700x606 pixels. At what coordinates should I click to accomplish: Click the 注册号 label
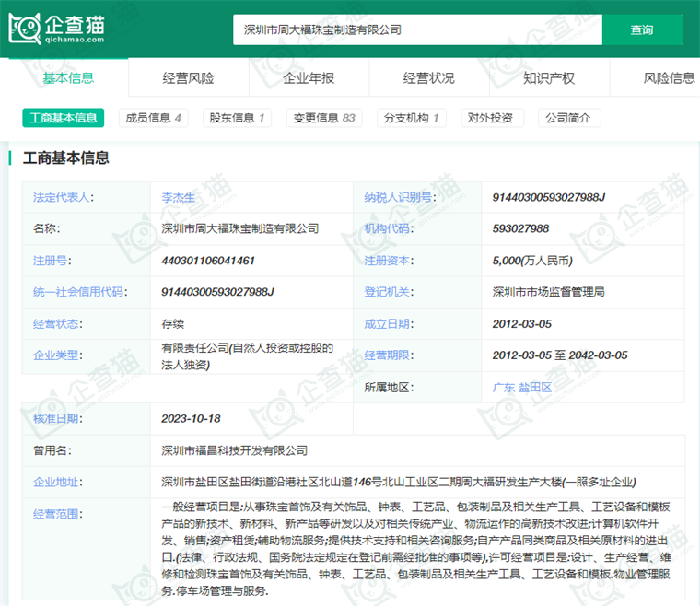point(52,261)
